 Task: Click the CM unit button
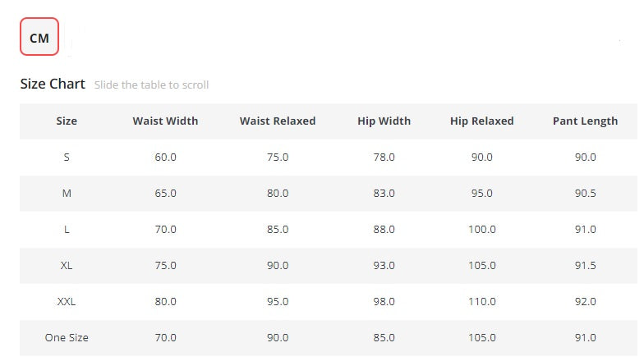click(39, 36)
